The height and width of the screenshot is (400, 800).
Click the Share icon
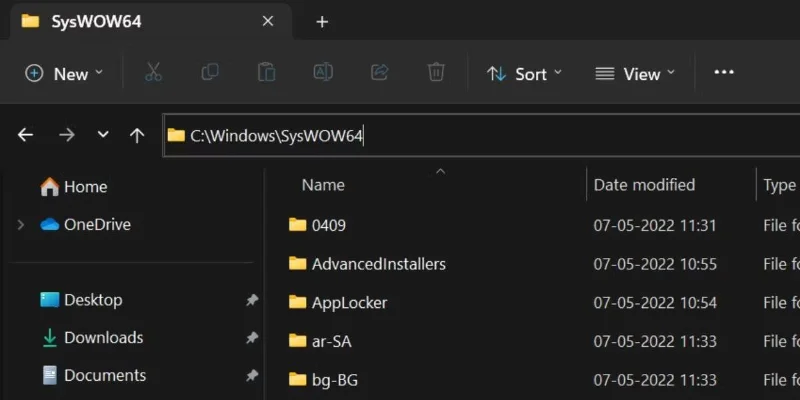coord(380,72)
